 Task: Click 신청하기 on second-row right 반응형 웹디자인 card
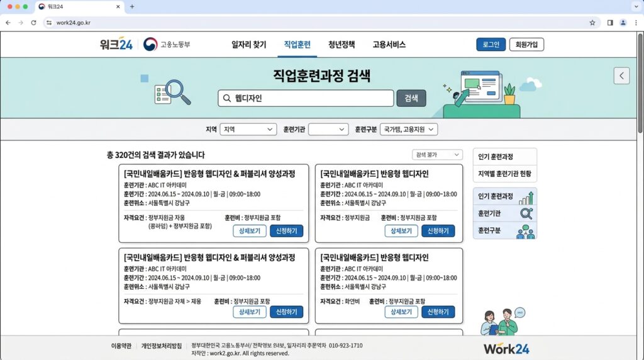[438, 312]
